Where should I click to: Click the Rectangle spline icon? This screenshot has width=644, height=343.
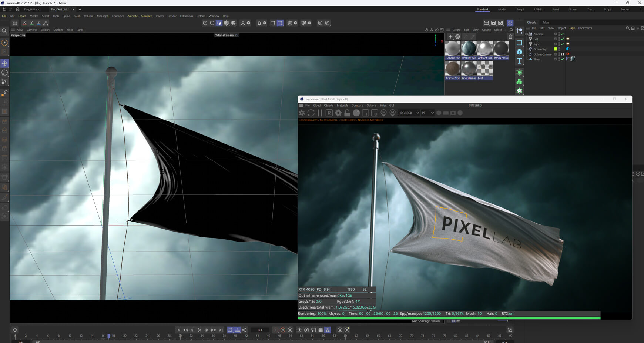click(520, 43)
